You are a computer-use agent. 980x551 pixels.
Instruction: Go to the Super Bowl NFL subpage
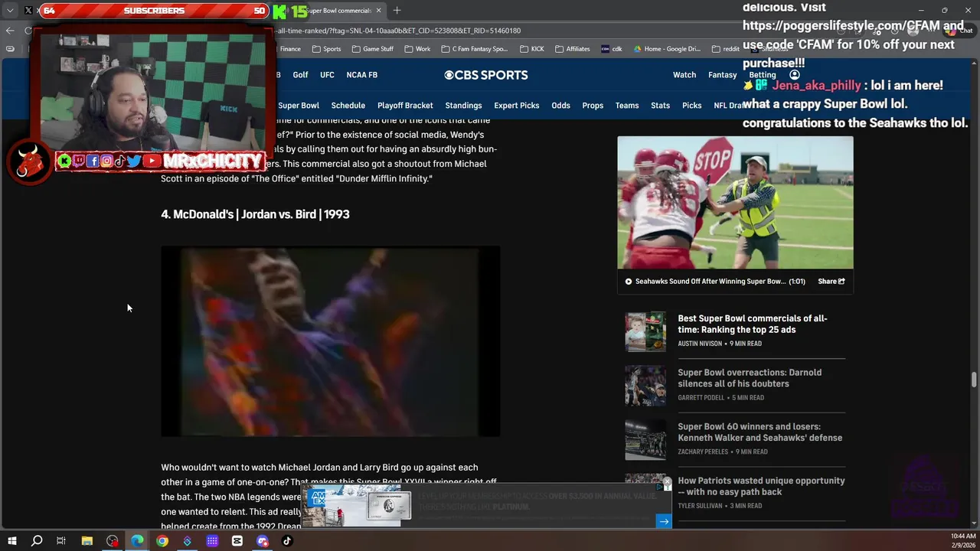pos(299,106)
